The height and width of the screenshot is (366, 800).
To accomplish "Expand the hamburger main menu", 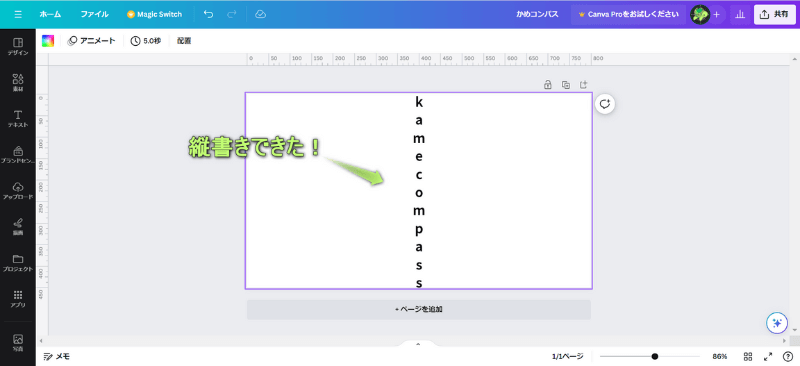I will (18, 14).
